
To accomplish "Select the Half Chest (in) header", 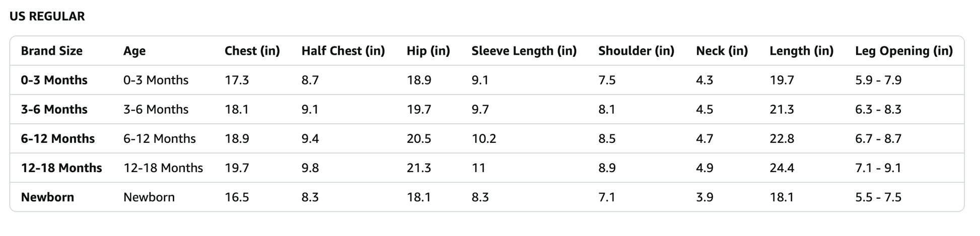I will click(343, 51).
